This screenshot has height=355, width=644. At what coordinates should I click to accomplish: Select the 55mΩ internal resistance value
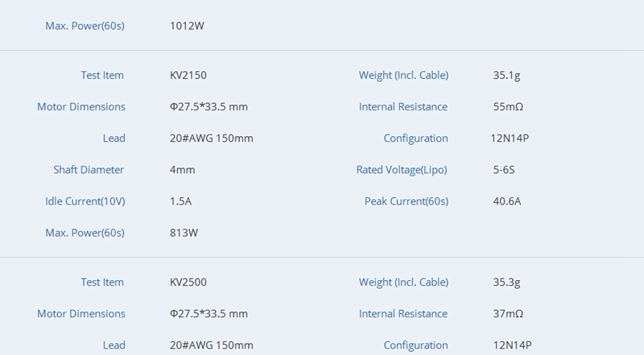tap(508, 107)
